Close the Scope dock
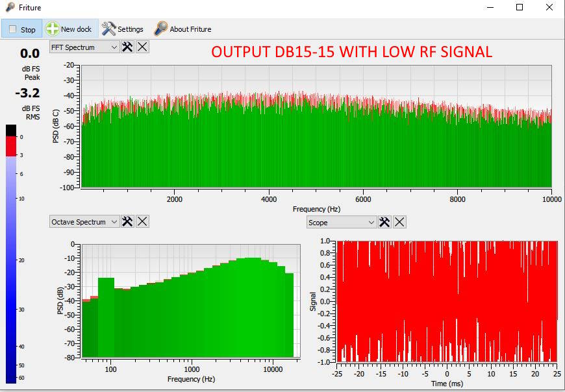 point(399,222)
